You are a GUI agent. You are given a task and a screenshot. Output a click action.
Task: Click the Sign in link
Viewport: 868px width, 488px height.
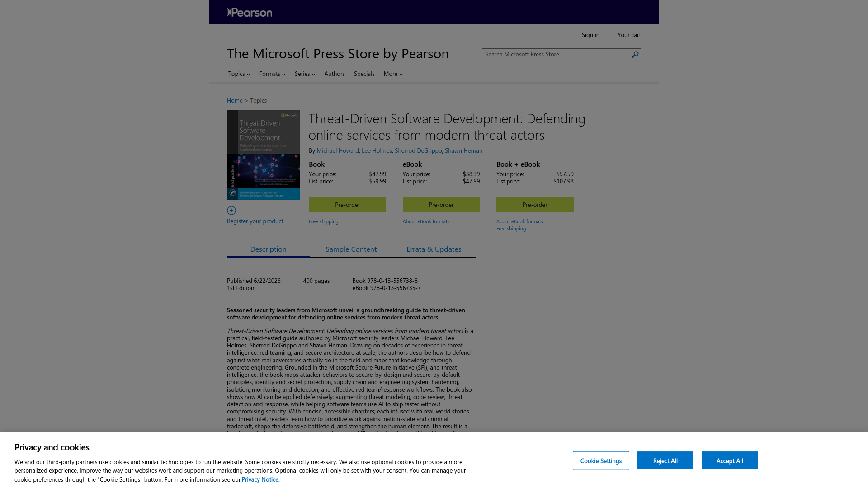[590, 35]
